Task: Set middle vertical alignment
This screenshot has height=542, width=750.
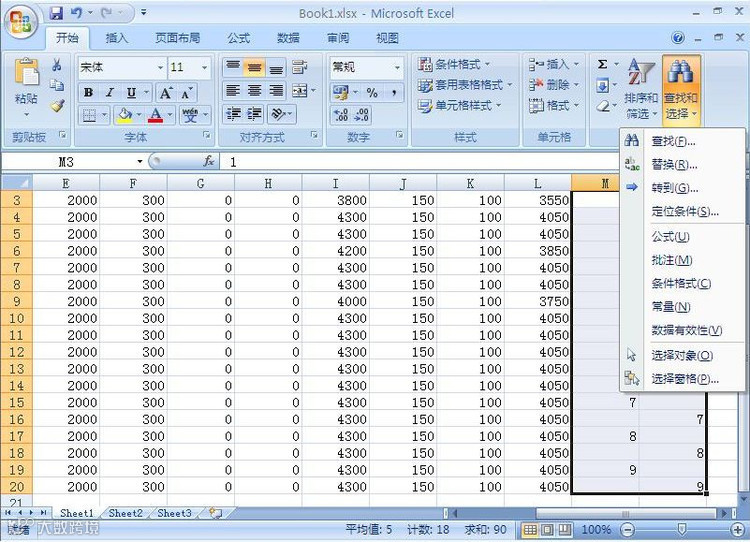Action: point(254,67)
